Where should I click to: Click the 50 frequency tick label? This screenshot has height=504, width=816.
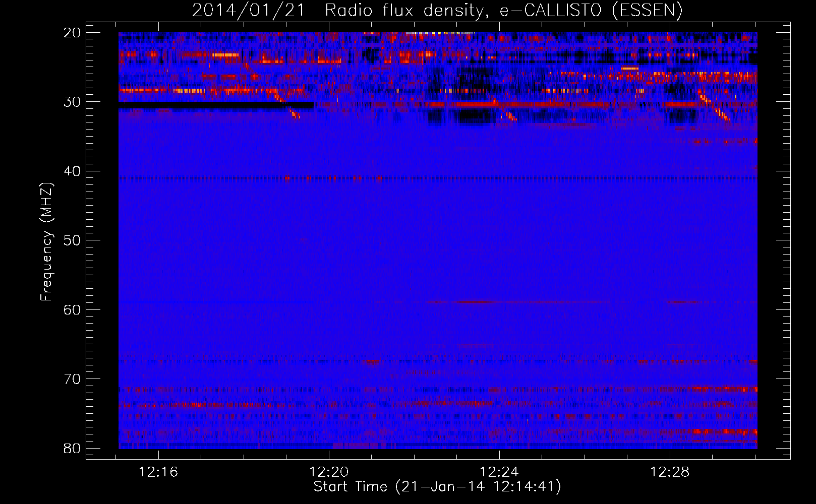point(72,240)
